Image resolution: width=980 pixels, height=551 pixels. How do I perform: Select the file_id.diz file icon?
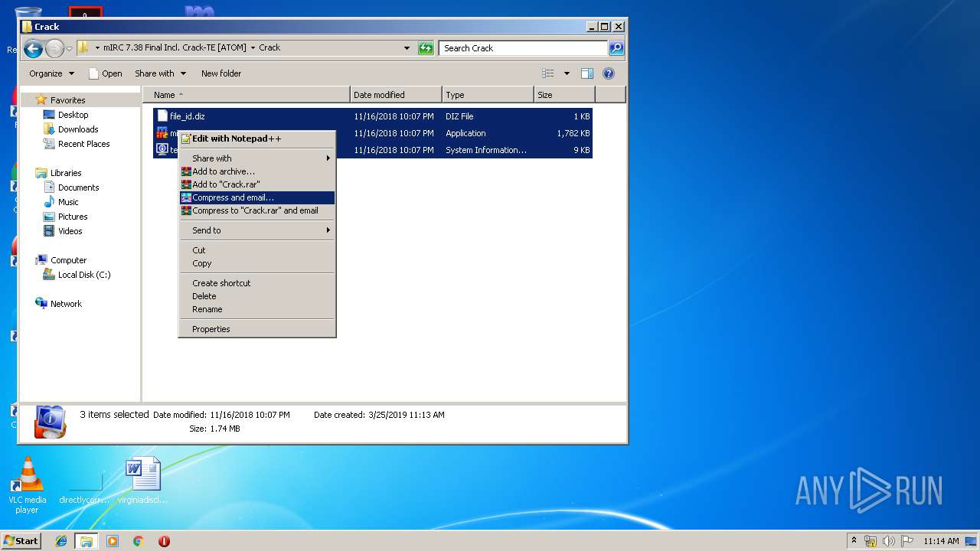point(162,116)
